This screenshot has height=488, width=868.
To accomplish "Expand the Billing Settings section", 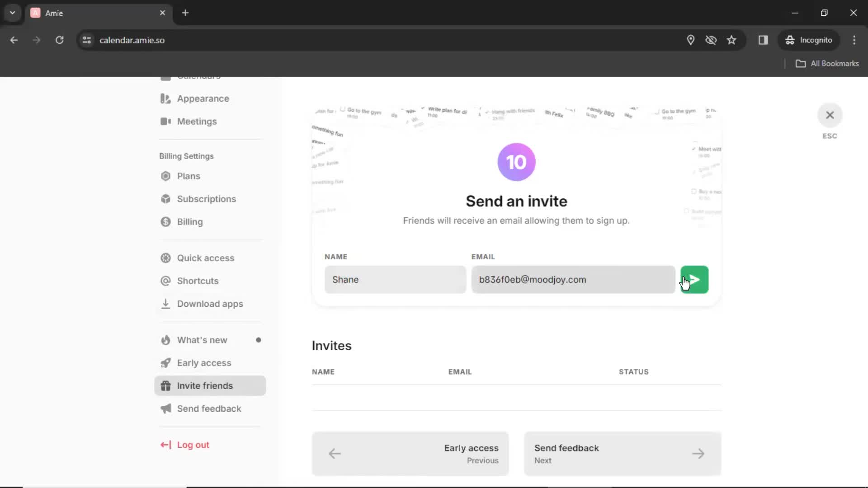I will 187,155.
